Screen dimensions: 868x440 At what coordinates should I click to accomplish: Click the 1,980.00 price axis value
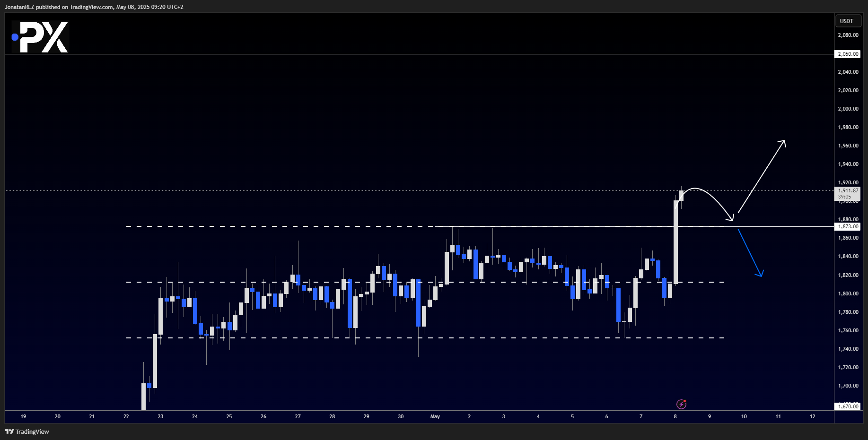tap(848, 127)
